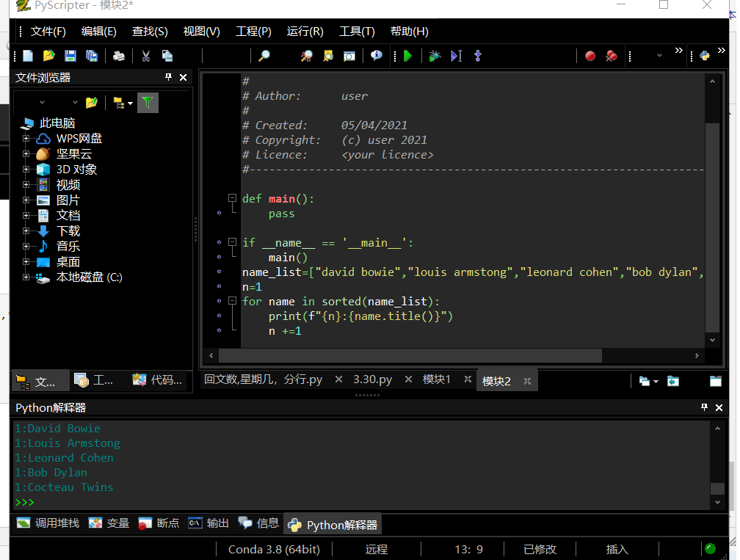This screenshot has height=560, width=740.
Task: Select 桌面 in the file tree
Action: click(68, 262)
